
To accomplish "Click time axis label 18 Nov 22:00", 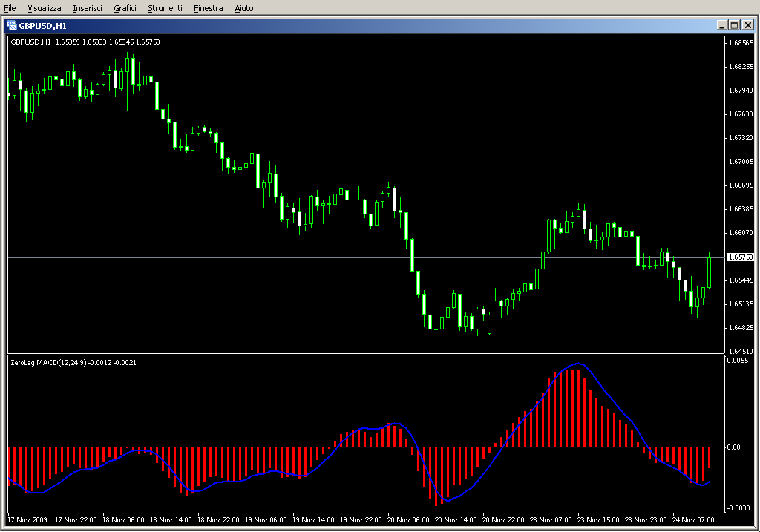I will tap(219, 520).
